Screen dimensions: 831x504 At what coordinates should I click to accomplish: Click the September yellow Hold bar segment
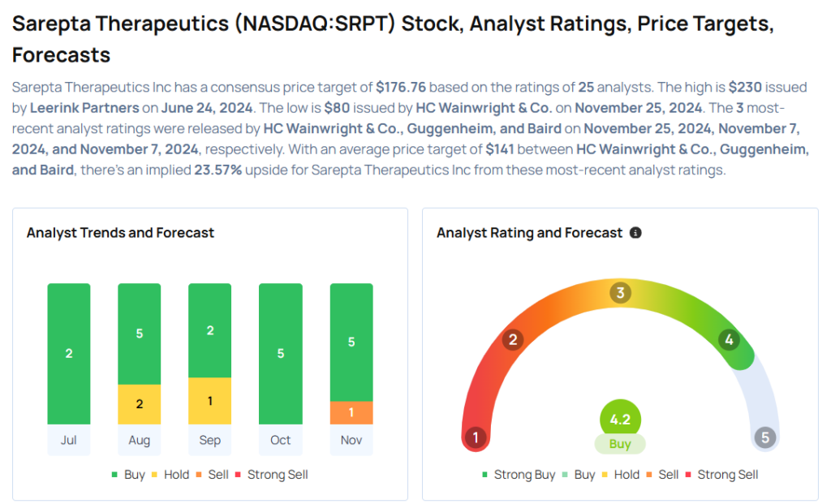tap(210, 401)
